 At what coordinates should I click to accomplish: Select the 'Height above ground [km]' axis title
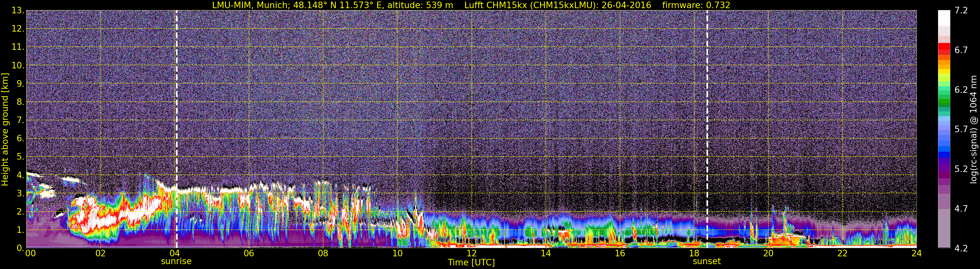(x=5, y=130)
